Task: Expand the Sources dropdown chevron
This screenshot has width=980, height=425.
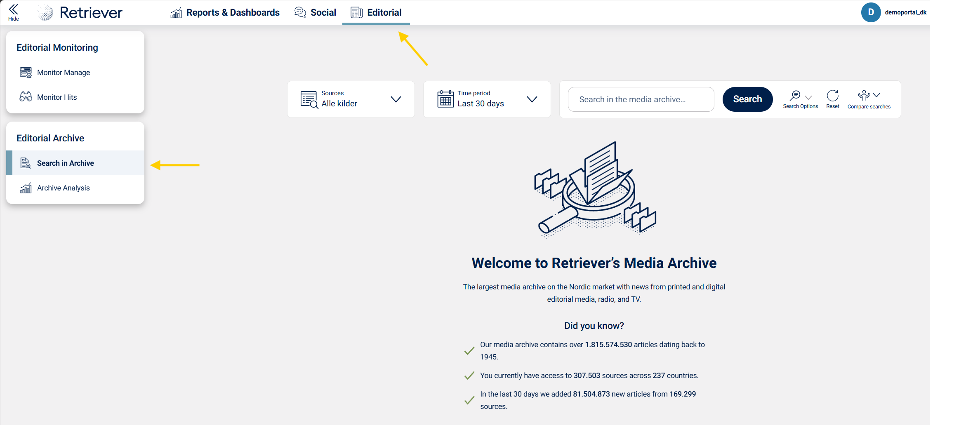Action: [396, 99]
